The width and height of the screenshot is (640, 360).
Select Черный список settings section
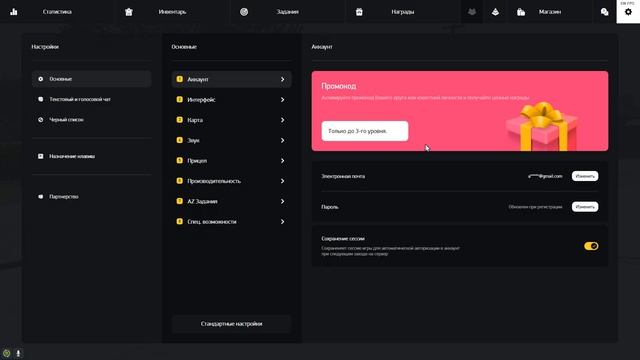tap(91, 120)
